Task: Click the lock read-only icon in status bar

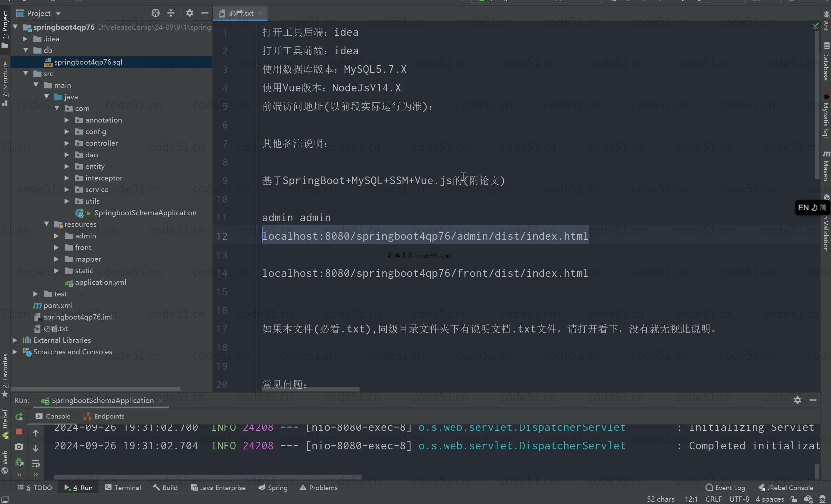Action: [794, 499]
